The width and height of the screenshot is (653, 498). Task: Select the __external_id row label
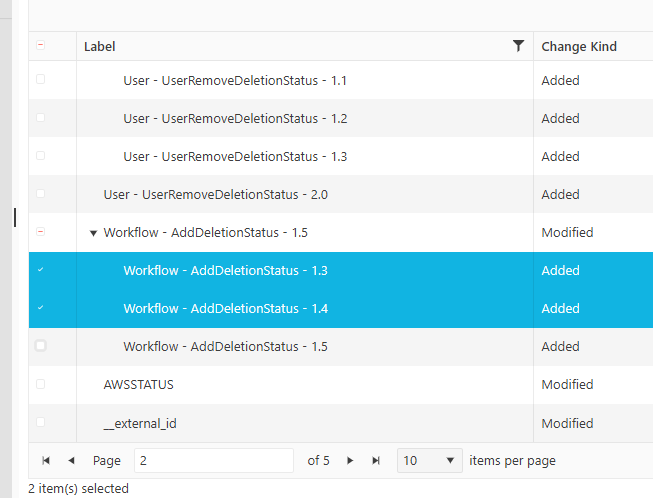140,423
